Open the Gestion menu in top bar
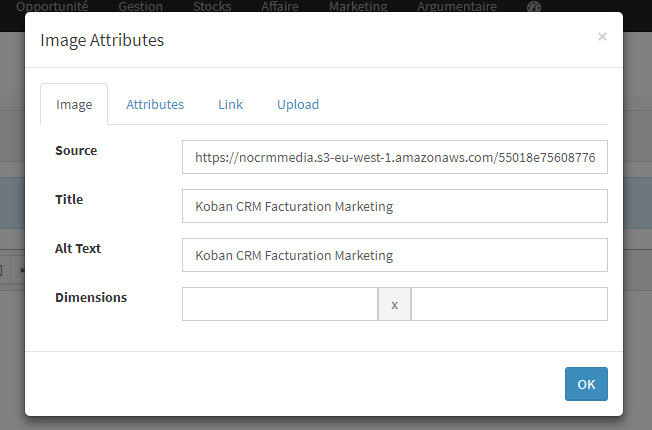This screenshot has width=652, height=430. [x=141, y=6]
